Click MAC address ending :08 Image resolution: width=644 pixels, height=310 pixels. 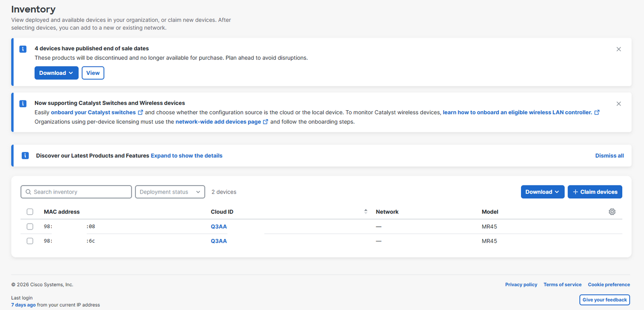(69, 227)
